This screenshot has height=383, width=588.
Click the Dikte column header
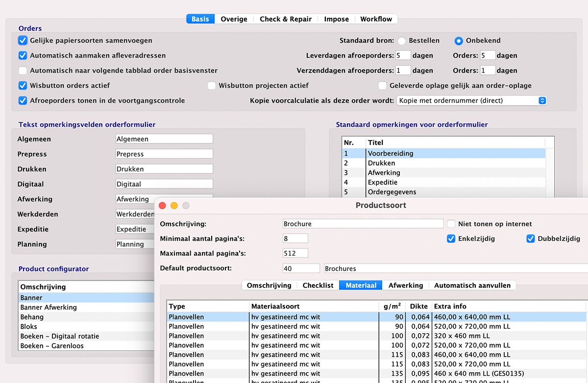(x=418, y=306)
